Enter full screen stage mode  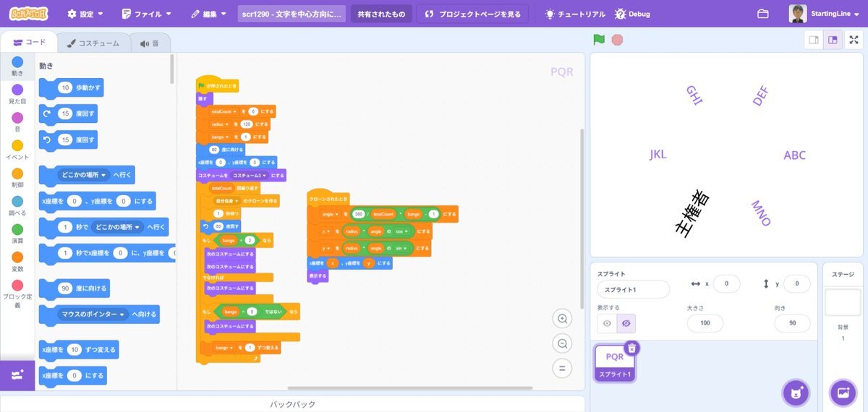[x=854, y=40]
